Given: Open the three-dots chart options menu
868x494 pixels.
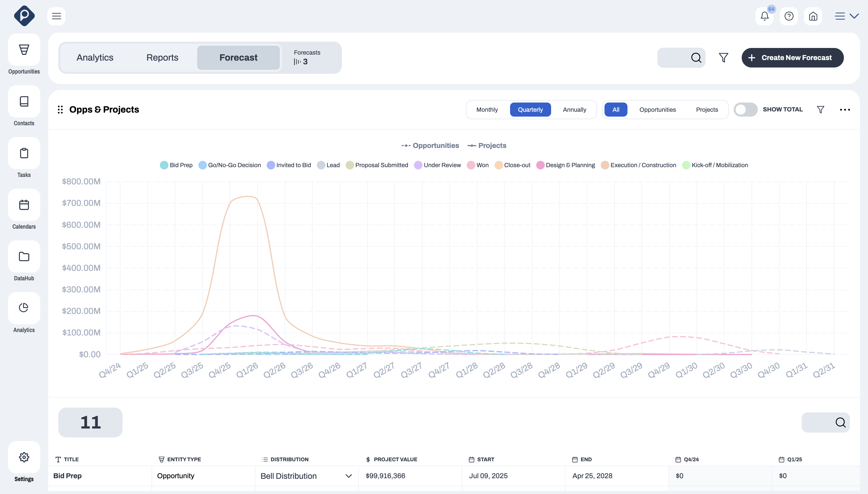Looking at the screenshot, I should (x=844, y=110).
